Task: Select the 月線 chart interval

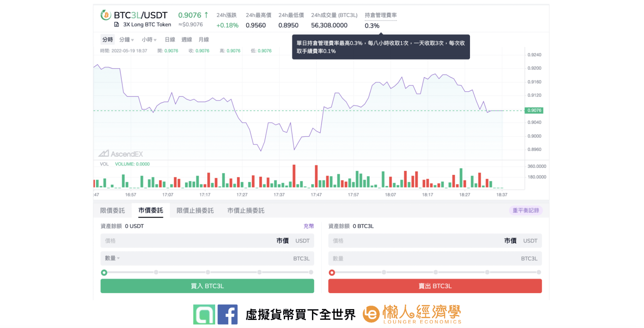Action: click(x=204, y=40)
